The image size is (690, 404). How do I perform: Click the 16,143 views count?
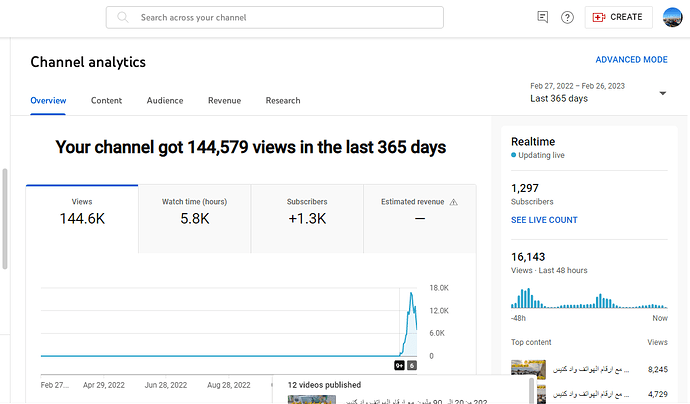[x=528, y=257]
